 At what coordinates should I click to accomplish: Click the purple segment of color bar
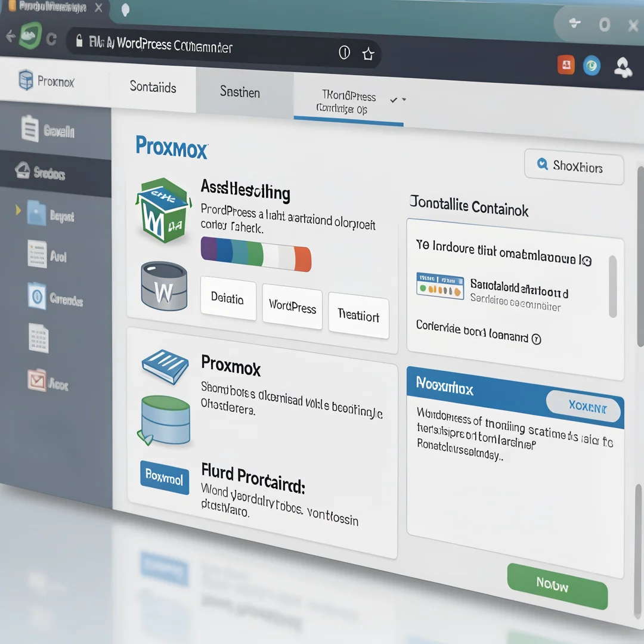point(209,249)
